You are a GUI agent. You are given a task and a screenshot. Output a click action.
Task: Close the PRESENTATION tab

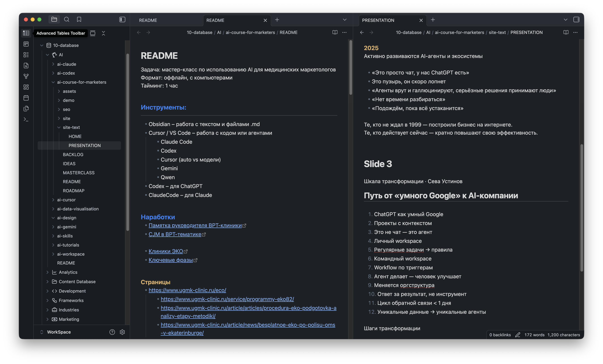[421, 20]
